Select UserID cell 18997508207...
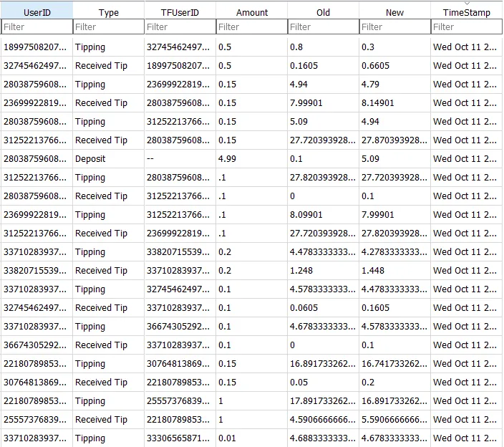This screenshot has height=447, width=504. 37,47
